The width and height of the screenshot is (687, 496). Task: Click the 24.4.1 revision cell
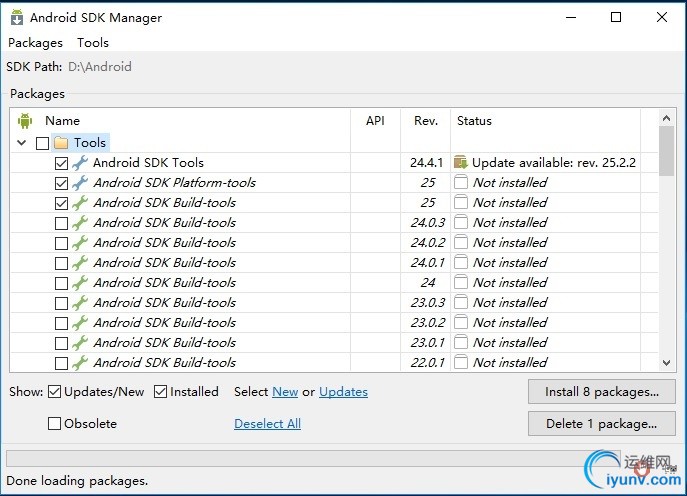click(426, 163)
